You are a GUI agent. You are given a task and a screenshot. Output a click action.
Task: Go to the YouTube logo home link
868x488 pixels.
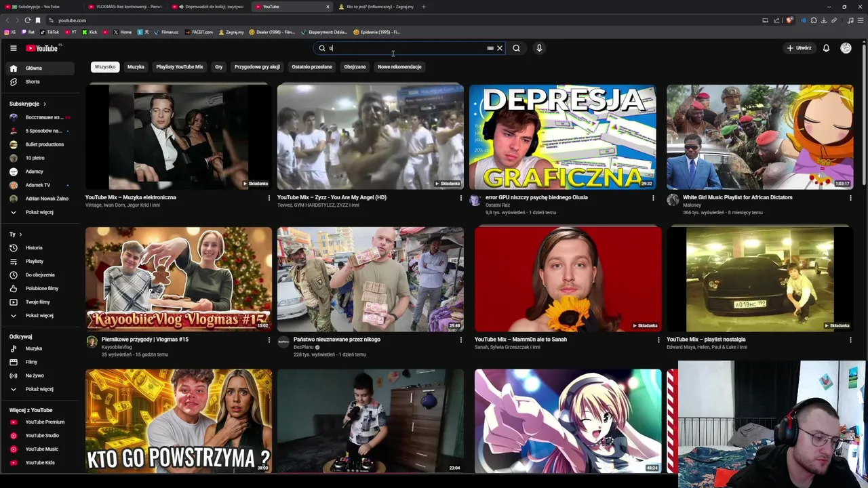[x=43, y=48]
